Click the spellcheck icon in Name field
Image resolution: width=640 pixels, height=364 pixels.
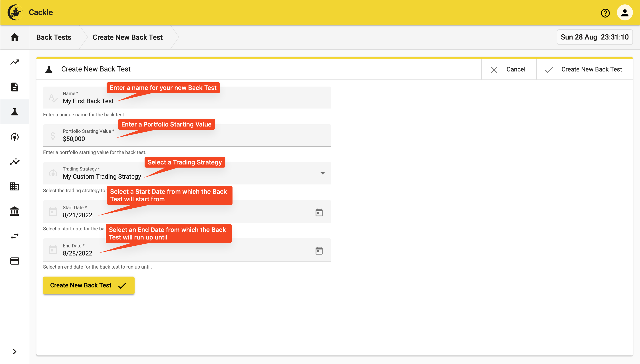(53, 98)
